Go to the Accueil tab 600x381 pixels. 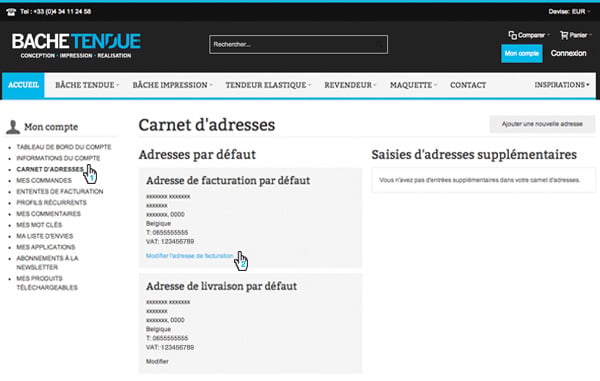click(23, 85)
